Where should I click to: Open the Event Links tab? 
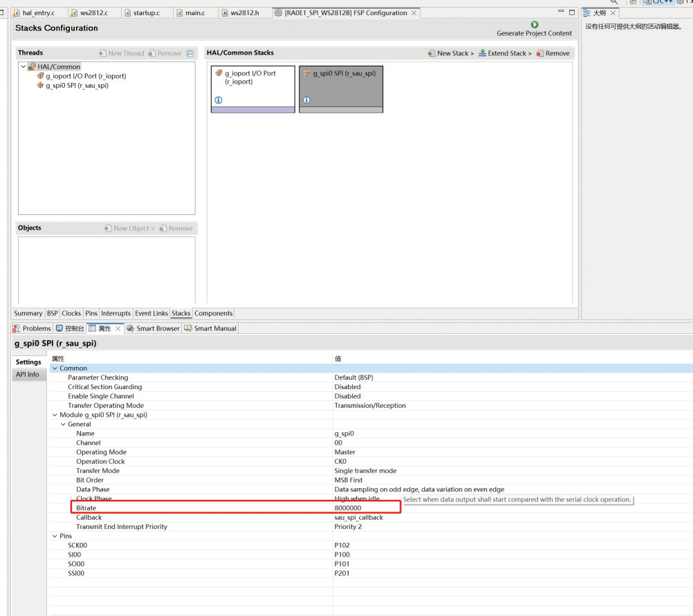coord(151,313)
